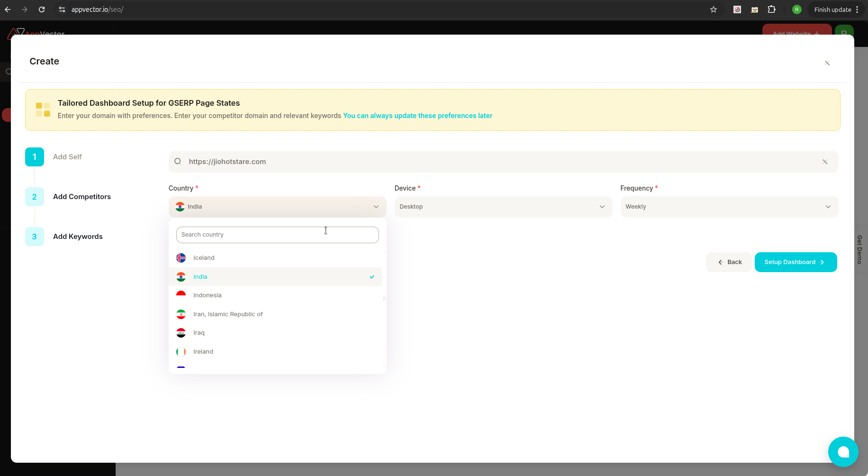Click the Setup Dashboard button

796,262
